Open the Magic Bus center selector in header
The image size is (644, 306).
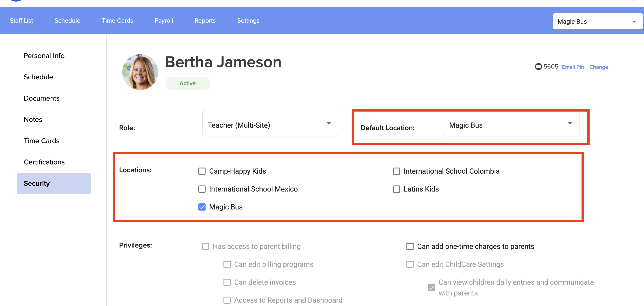pyautogui.click(x=597, y=22)
